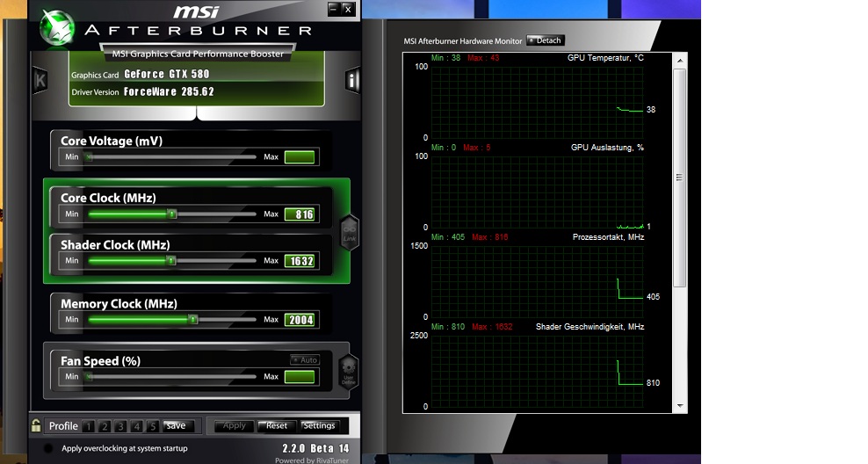
Task: Enable Auto fan speed mode
Action: tap(305, 360)
